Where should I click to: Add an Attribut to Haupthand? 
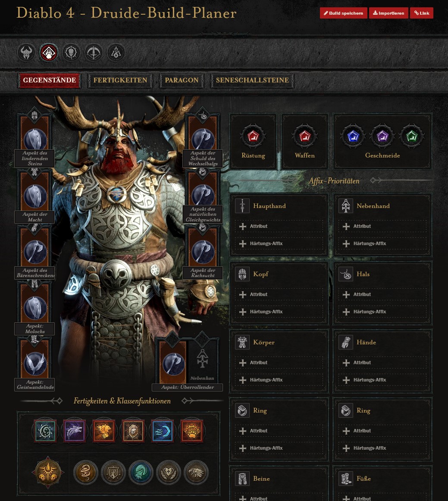point(279,226)
